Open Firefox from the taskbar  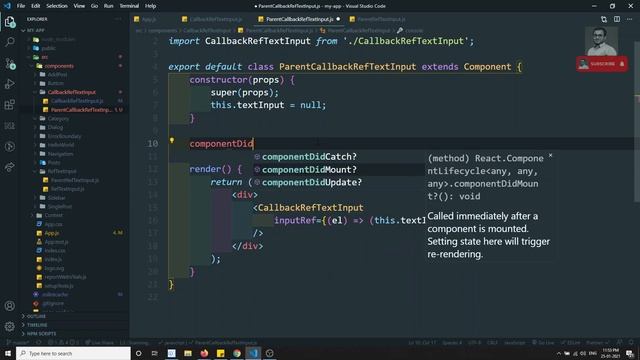pyautogui.click(x=204, y=353)
